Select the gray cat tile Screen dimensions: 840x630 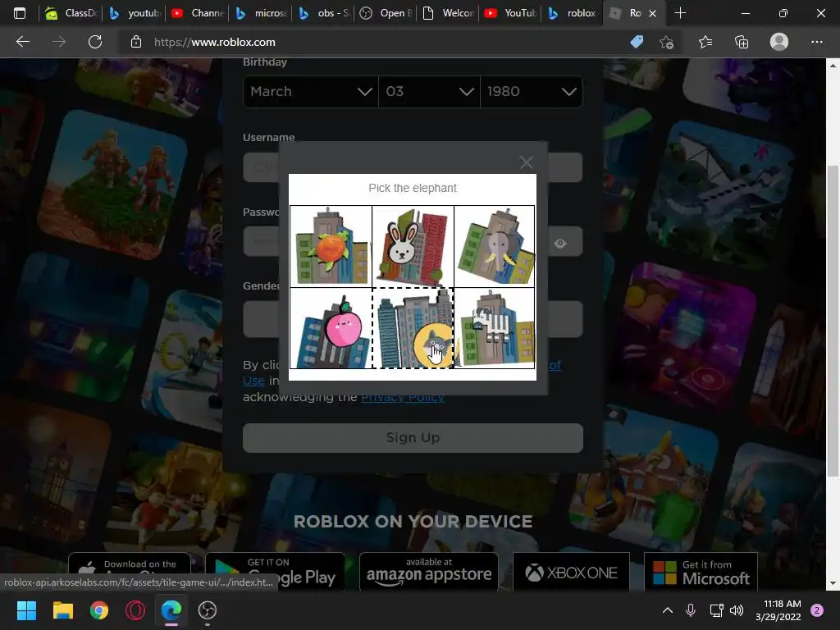[x=413, y=328]
